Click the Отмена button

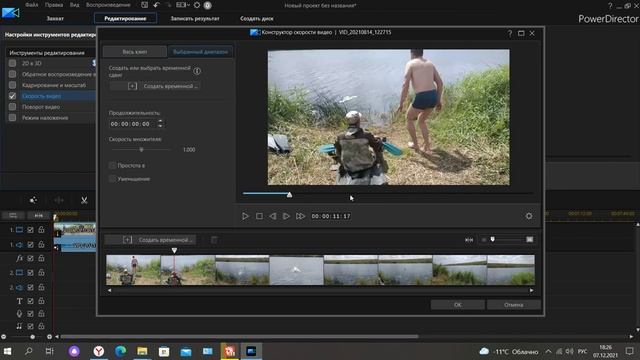point(513,304)
